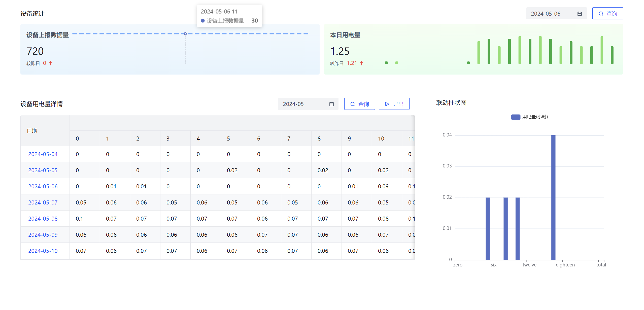This screenshot has height=310, width=644.
Task: Open the 2024-05-08 date link
Action: click(x=43, y=219)
